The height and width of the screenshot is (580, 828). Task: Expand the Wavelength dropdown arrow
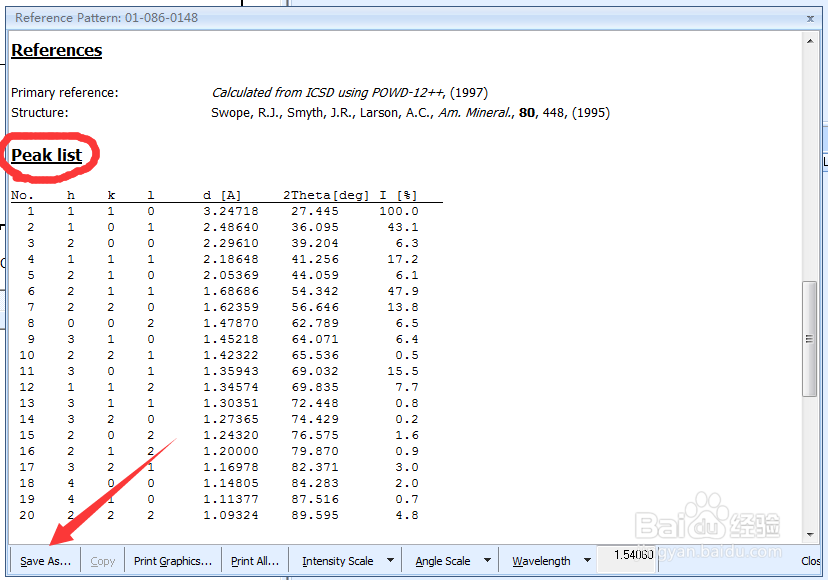(587, 560)
